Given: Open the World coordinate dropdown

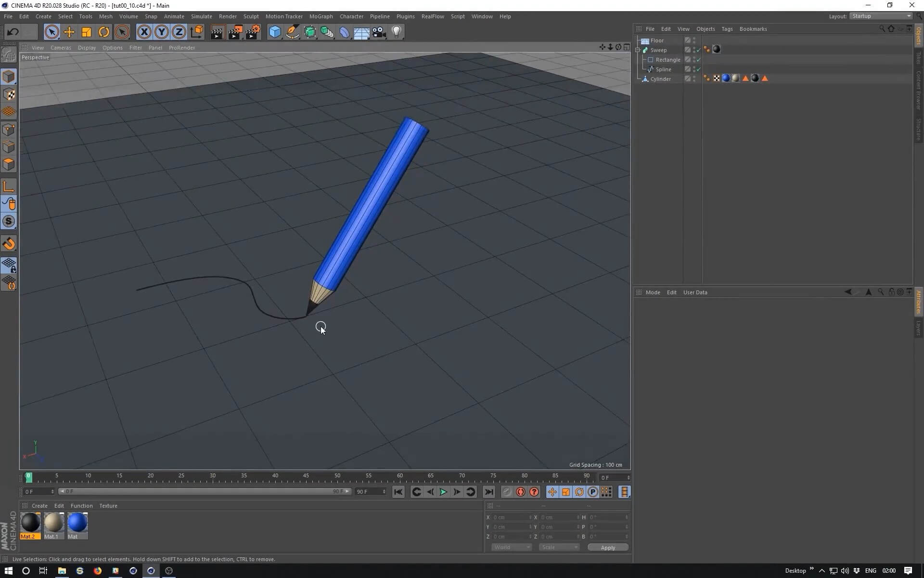Looking at the screenshot, I should 511,547.
